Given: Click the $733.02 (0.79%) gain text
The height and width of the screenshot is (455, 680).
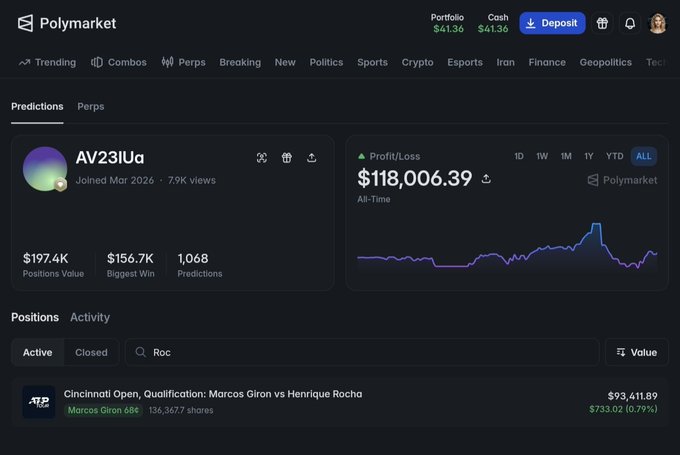Looking at the screenshot, I should [x=623, y=409].
